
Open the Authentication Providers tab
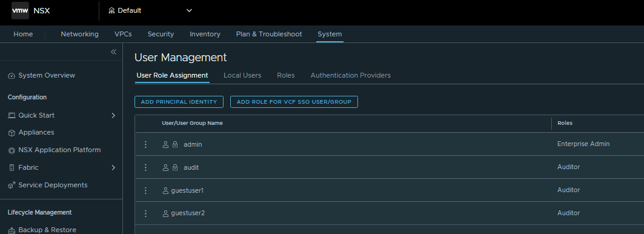(350, 75)
